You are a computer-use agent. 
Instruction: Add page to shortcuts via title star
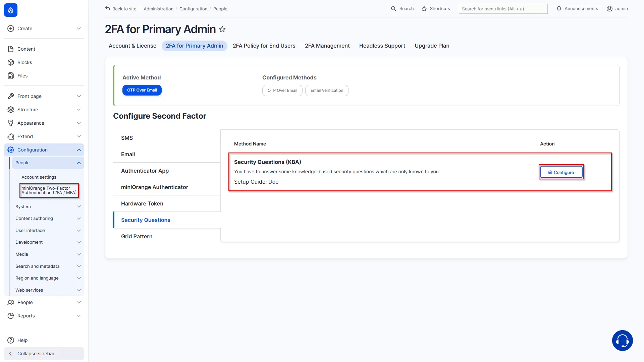pyautogui.click(x=222, y=29)
